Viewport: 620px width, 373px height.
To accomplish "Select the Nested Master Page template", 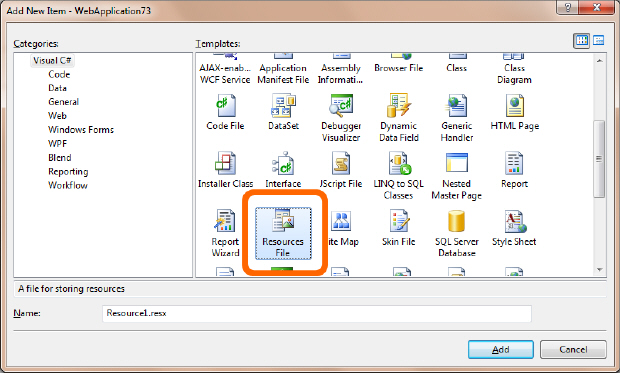I will (x=457, y=175).
